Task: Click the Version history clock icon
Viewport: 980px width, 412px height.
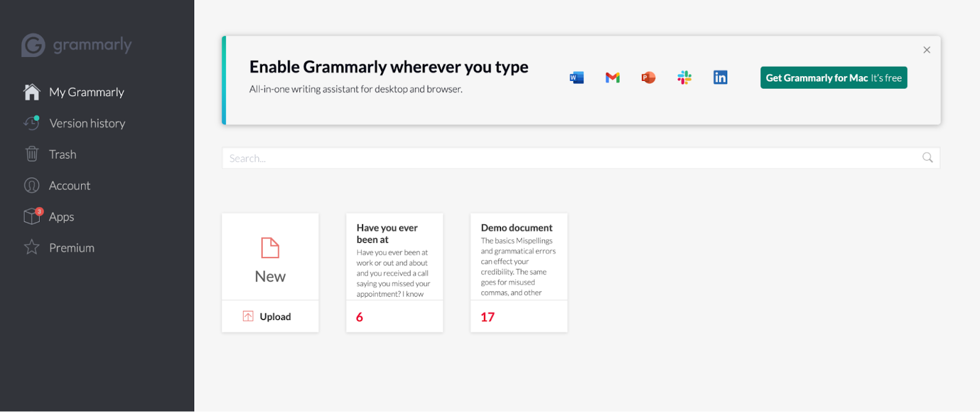Action: (32, 123)
